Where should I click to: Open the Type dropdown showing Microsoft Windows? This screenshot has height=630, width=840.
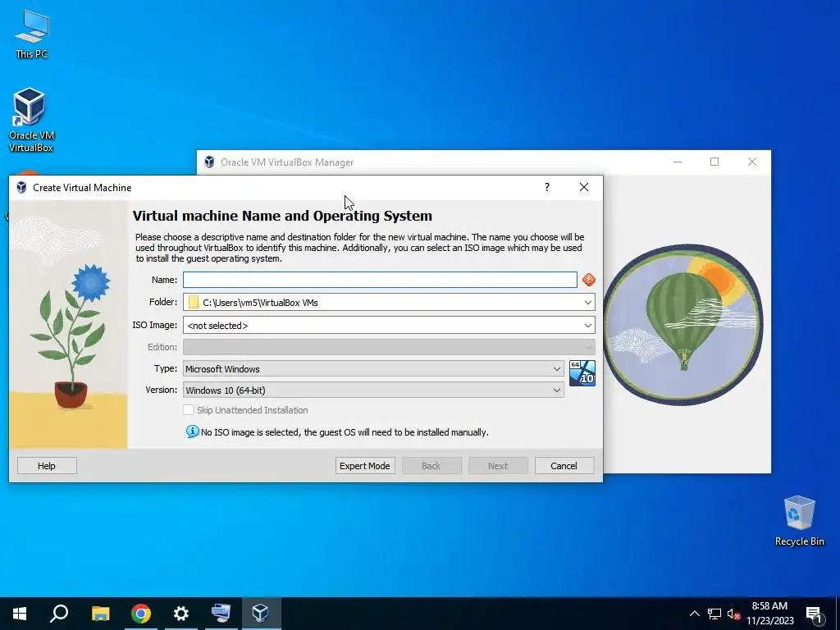point(373,368)
